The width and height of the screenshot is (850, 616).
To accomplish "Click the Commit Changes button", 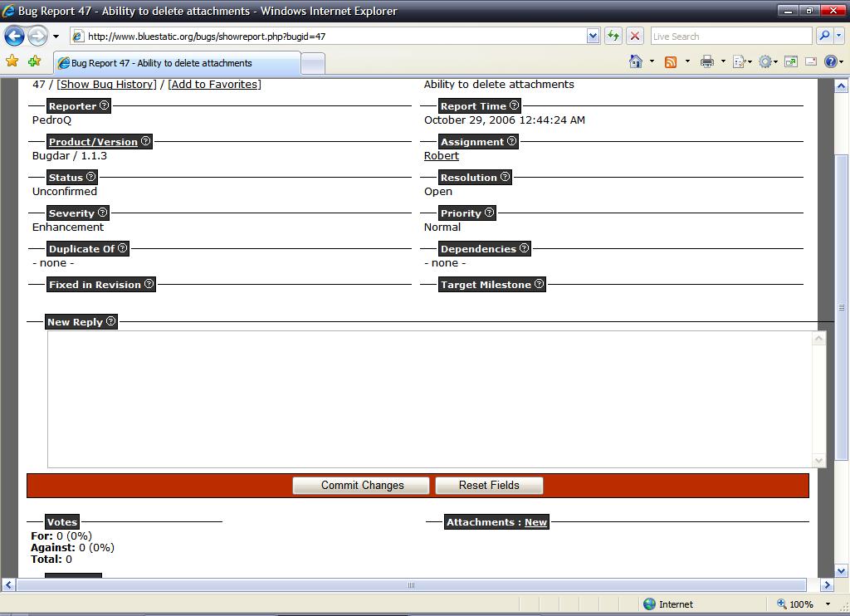I will pyautogui.click(x=361, y=486).
